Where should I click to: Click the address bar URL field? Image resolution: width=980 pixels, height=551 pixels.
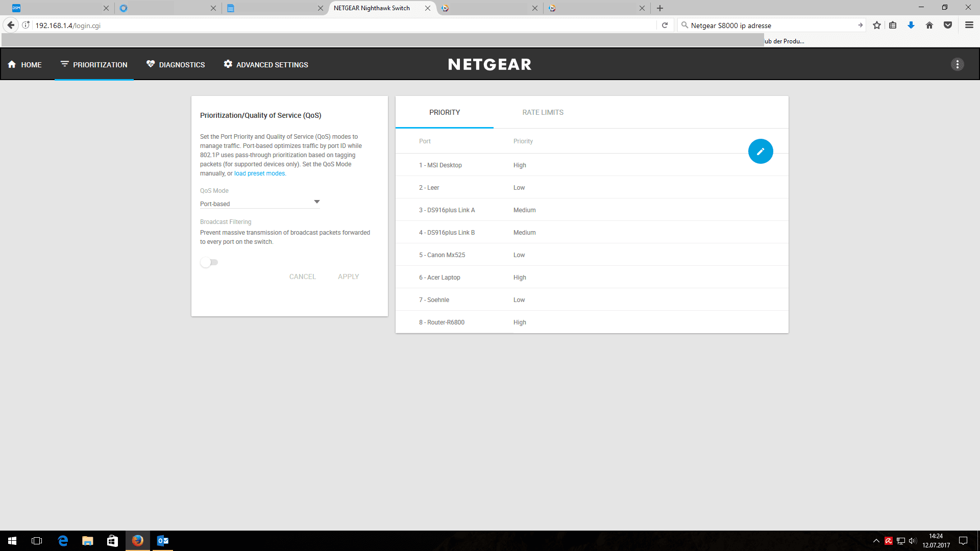point(345,25)
